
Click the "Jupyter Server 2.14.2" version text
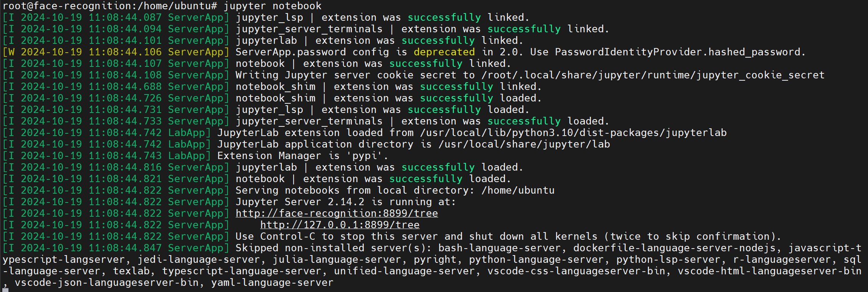(300, 202)
